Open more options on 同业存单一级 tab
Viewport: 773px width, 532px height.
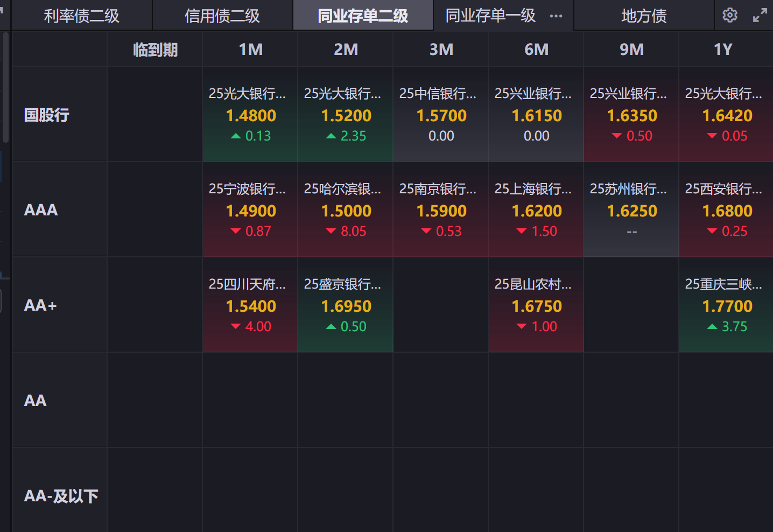pos(556,16)
